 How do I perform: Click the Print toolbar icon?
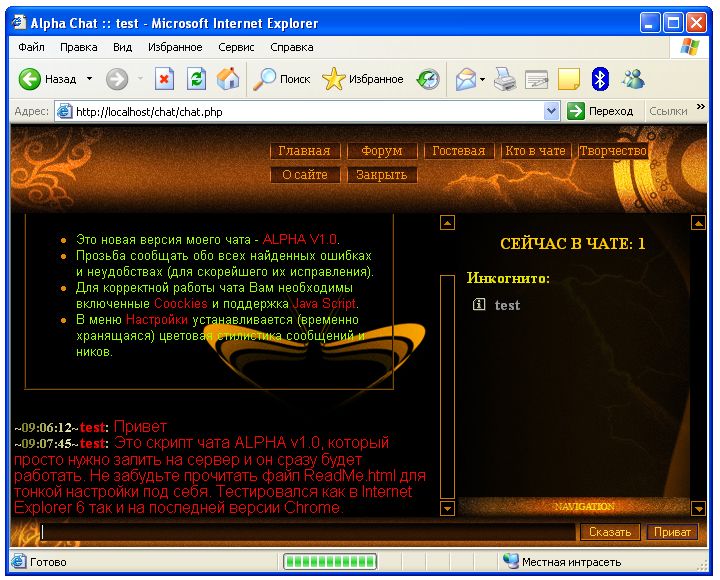[x=506, y=79]
